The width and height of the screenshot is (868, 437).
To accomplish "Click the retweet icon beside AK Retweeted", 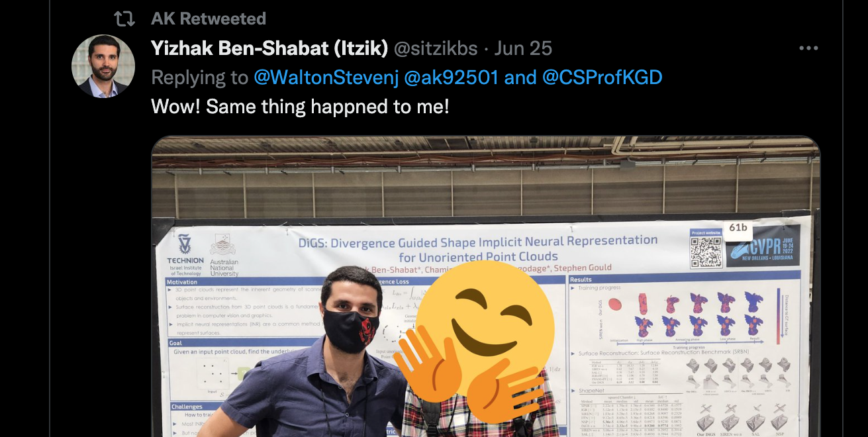I will (124, 19).
